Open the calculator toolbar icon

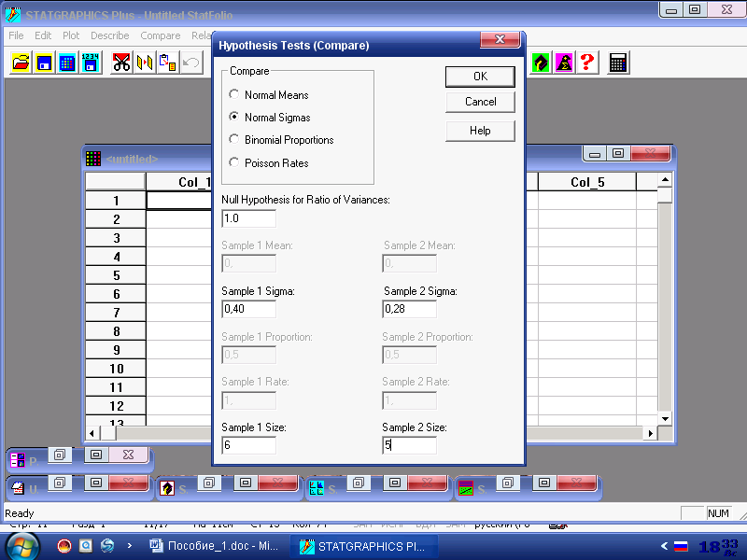618,63
